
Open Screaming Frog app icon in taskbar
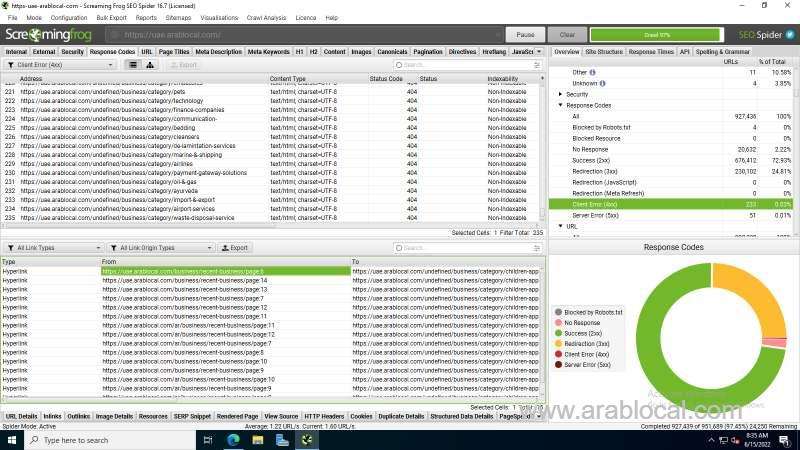307,440
